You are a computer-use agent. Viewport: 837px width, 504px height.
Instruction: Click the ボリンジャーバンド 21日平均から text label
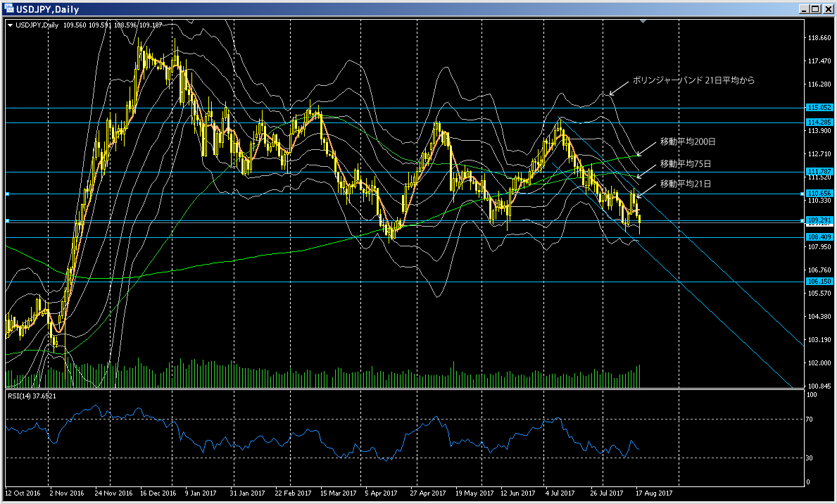693,81
